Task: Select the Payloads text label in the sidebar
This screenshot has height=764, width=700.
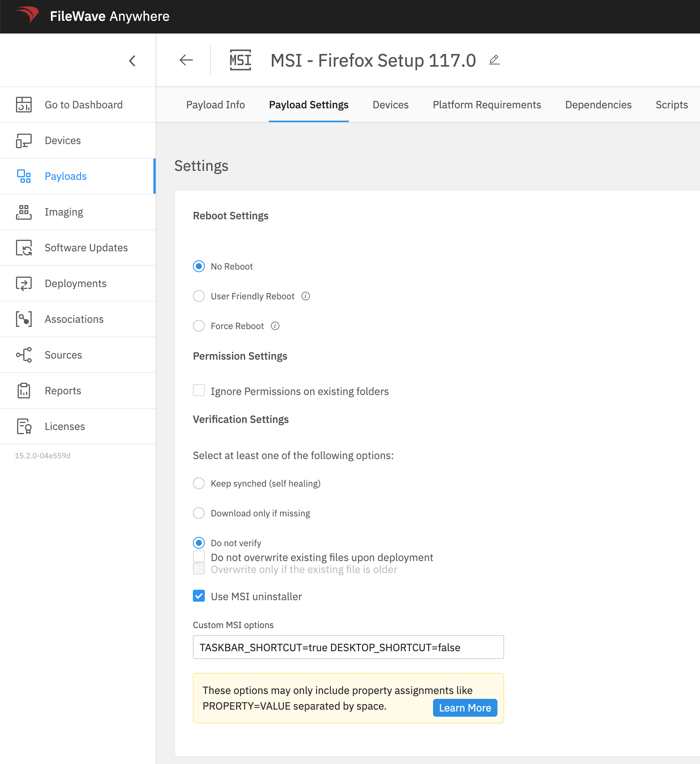Action: (66, 176)
